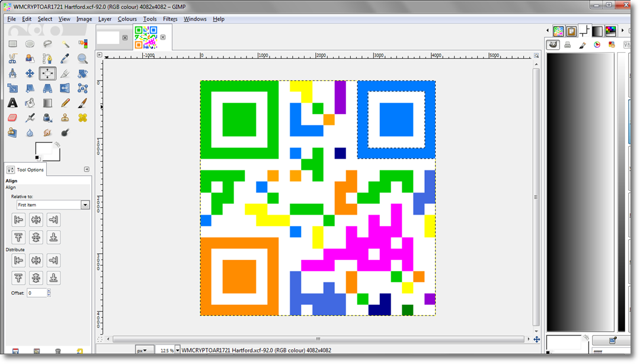Select the Clone stamp tool

[65, 118]
